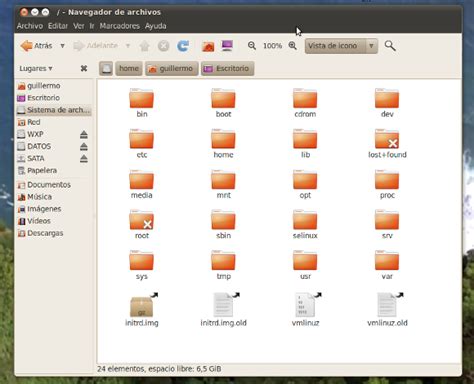Click the Adelante forward button
Image resolution: width=474 pixels, height=384 pixels.
[95, 46]
